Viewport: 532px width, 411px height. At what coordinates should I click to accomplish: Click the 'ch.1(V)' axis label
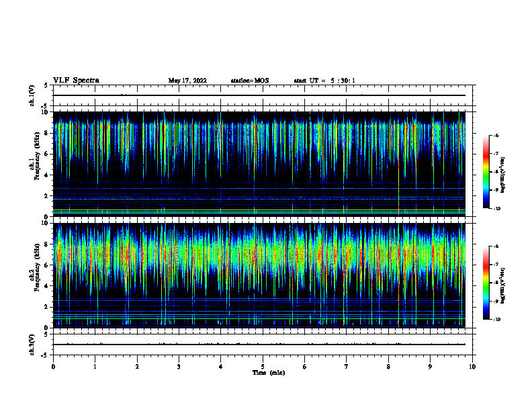pos(32,95)
